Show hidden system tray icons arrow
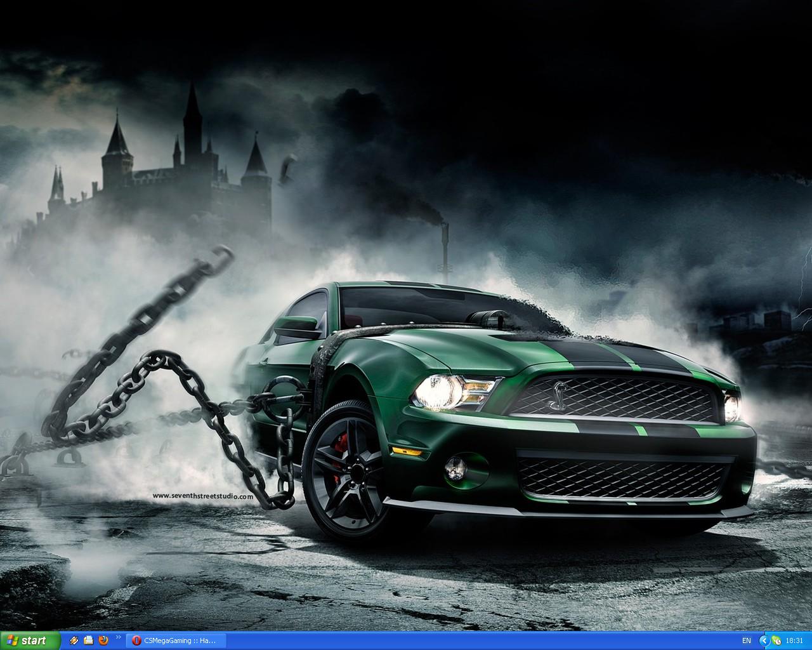This screenshot has height=650, width=812. coord(764,641)
